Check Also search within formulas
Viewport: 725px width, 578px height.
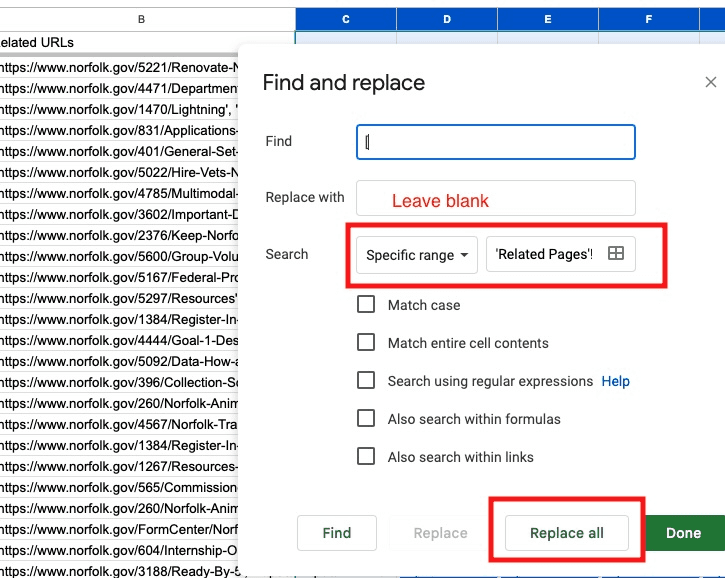click(x=366, y=418)
